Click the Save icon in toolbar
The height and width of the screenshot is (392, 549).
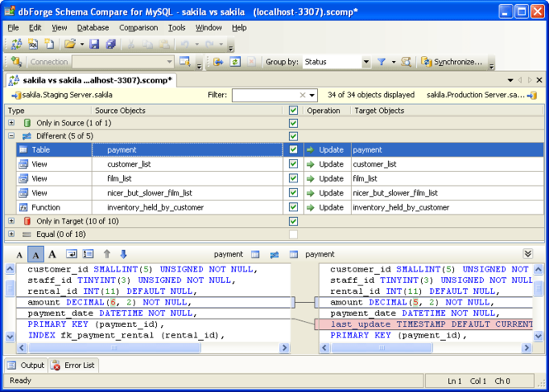click(x=94, y=44)
